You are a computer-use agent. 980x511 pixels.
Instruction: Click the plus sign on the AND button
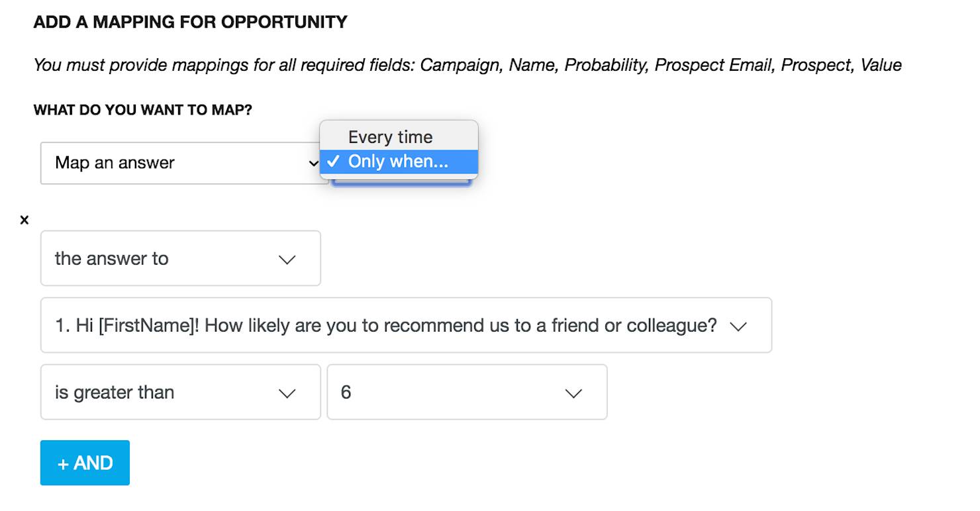tap(64, 464)
